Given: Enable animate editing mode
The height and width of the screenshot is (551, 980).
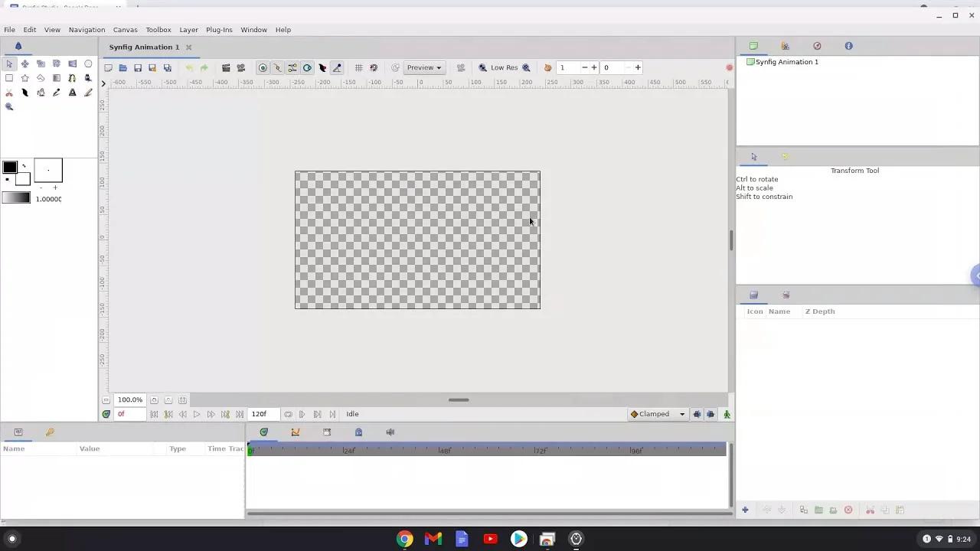Looking at the screenshot, I should 726,414.
